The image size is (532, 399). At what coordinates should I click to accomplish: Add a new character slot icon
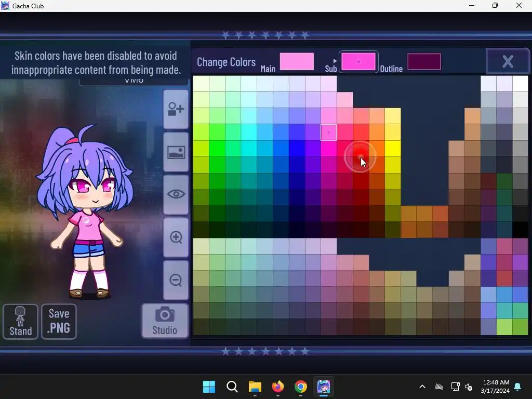tap(176, 109)
